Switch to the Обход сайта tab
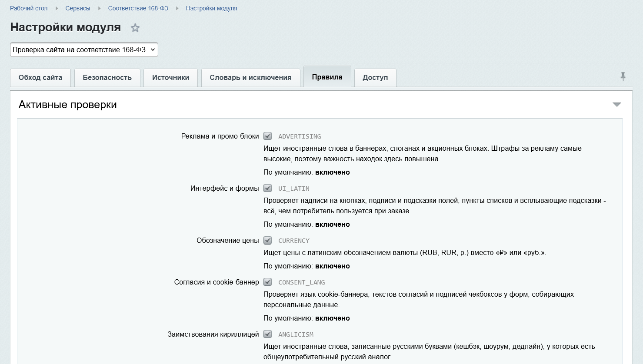The image size is (643, 364). click(40, 78)
